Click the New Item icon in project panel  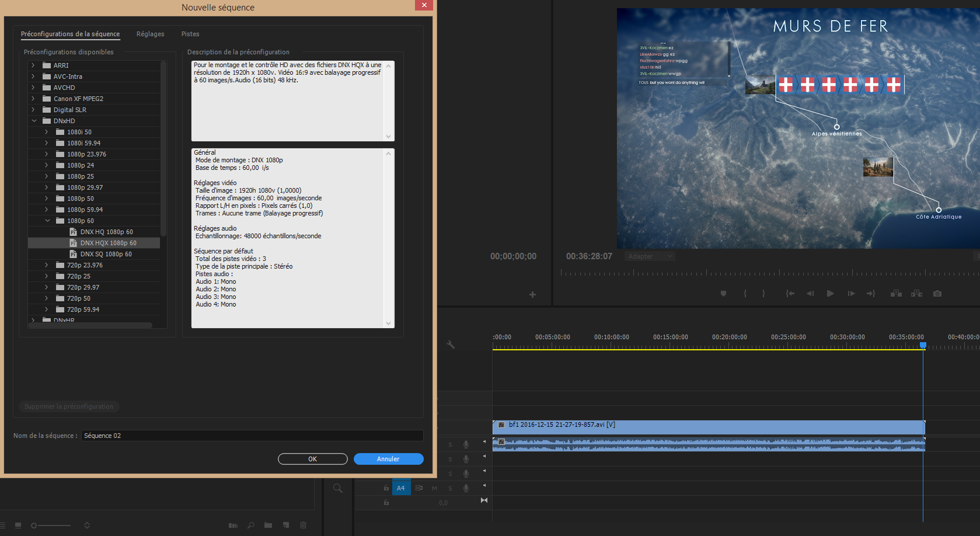286,525
